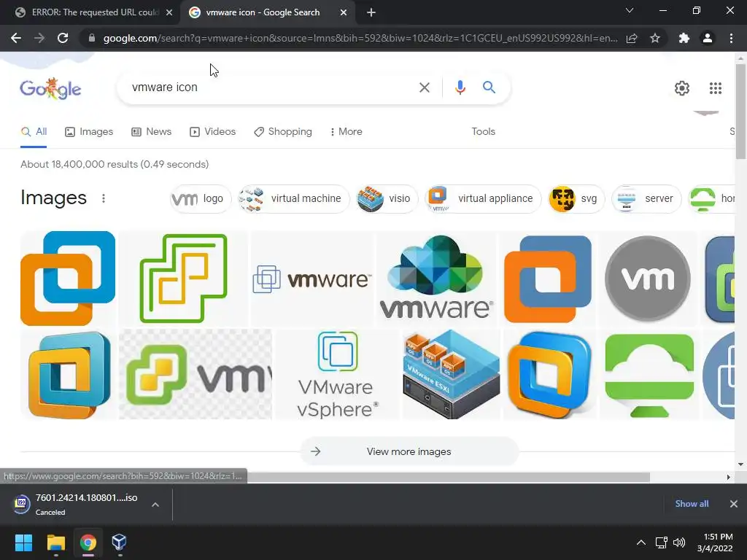Go back to the previous page

click(x=16, y=38)
